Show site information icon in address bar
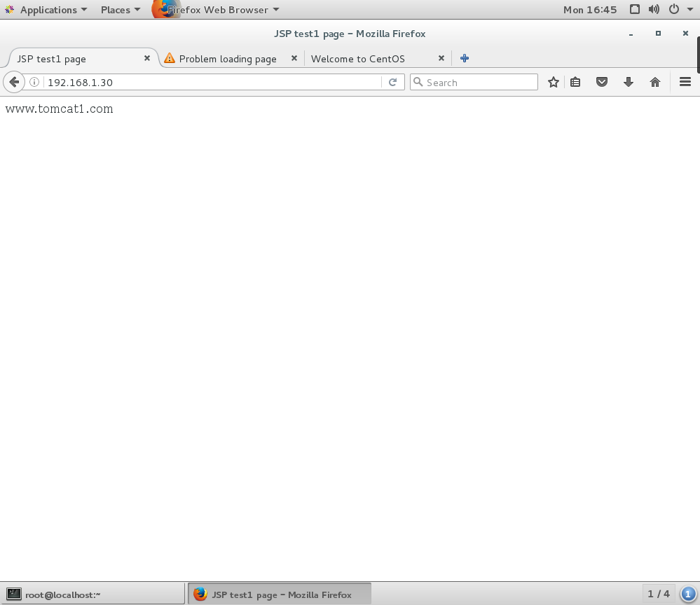The width and height of the screenshot is (700, 605). 34,82
